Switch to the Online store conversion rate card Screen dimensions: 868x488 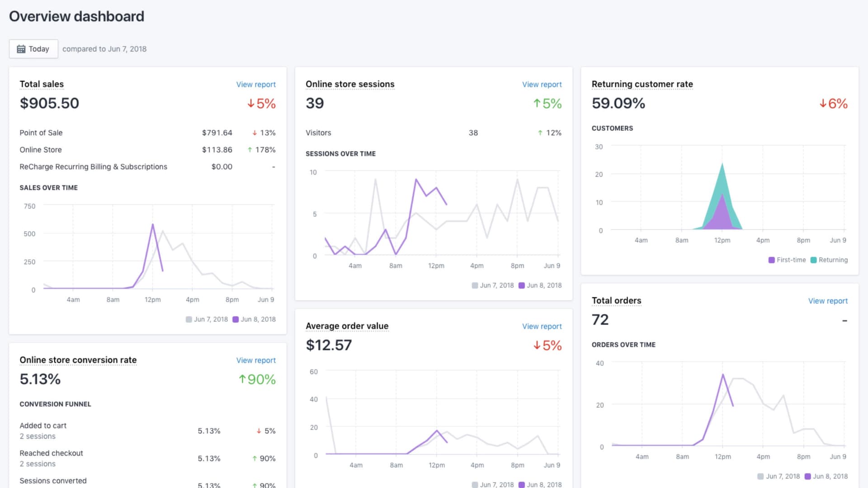pyautogui.click(x=78, y=360)
